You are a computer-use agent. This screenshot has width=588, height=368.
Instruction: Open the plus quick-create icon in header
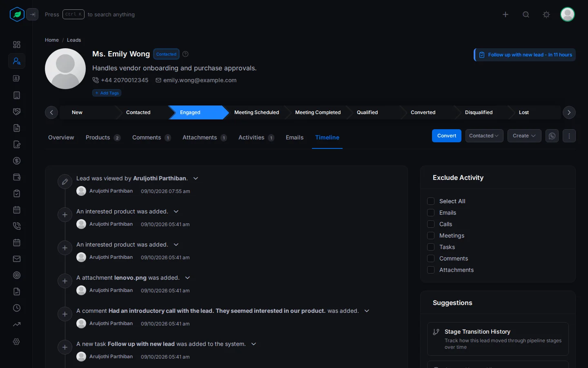506,14
